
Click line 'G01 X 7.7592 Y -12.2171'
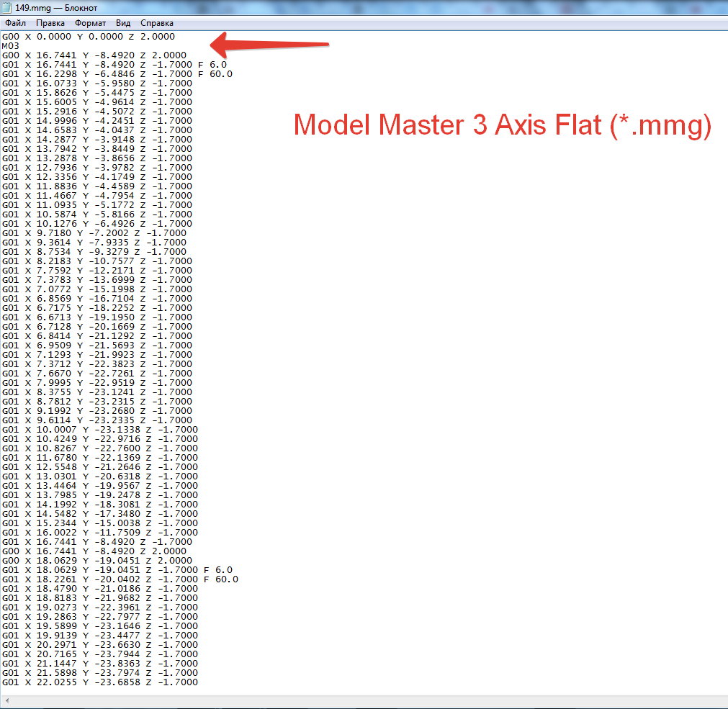coord(97,271)
